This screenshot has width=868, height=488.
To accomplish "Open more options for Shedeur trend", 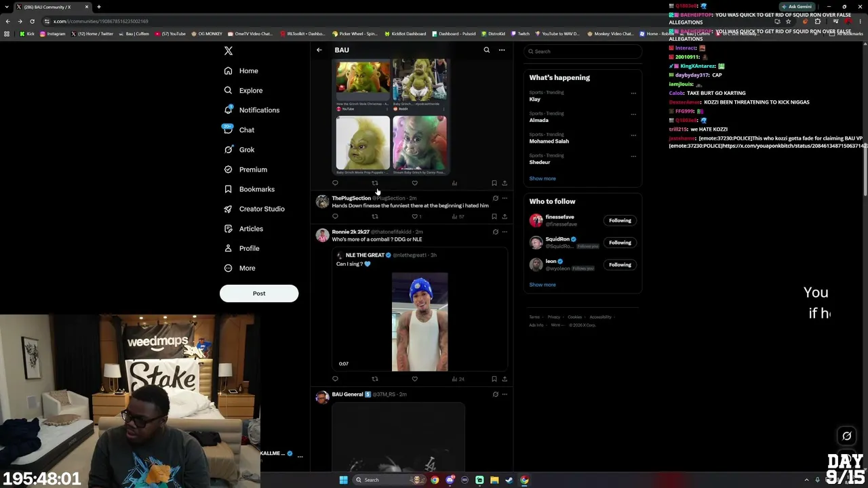I will click(x=633, y=156).
